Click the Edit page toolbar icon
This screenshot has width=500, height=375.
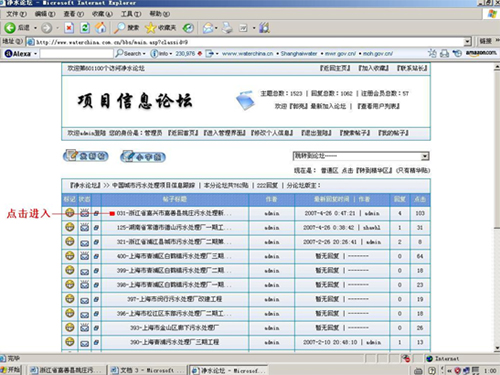[x=243, y=28]
